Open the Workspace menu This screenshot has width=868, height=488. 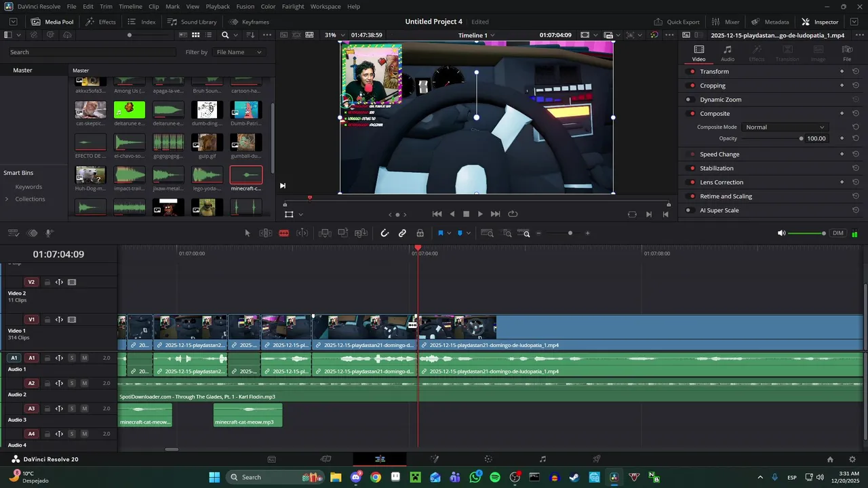pyautogui.click(x=325, y=6)
